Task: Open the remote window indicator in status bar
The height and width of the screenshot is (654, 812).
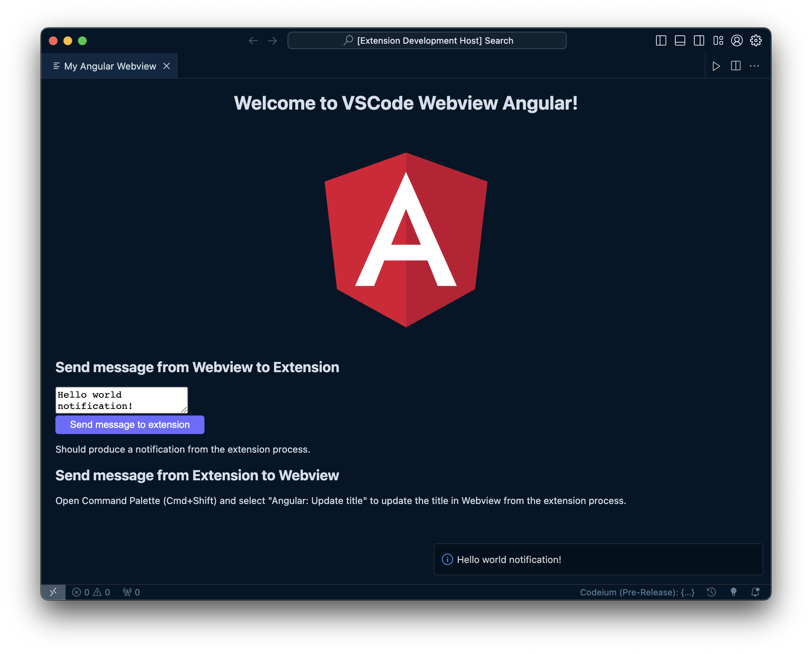Action: point(53,592)
